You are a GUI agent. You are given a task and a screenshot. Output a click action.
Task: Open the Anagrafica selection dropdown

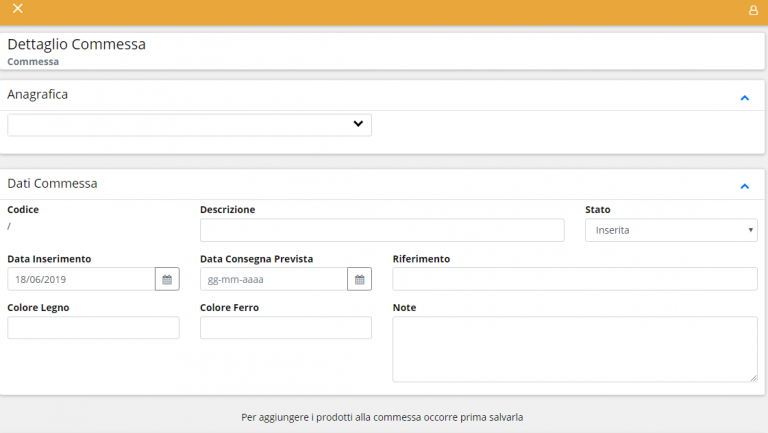pyautogui.click(x=189, y=124)
